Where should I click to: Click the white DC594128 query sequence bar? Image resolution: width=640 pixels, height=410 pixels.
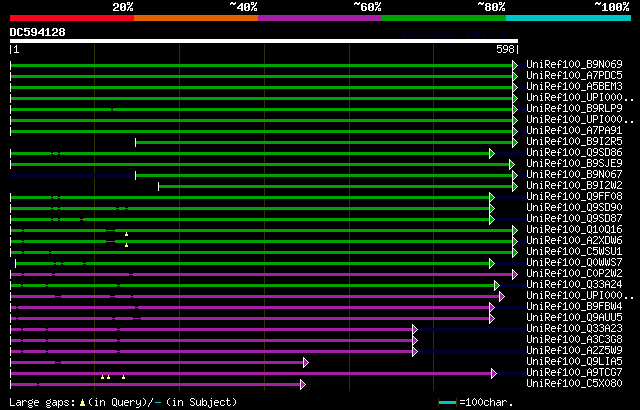pyautogui.click(x=264, y=41)
